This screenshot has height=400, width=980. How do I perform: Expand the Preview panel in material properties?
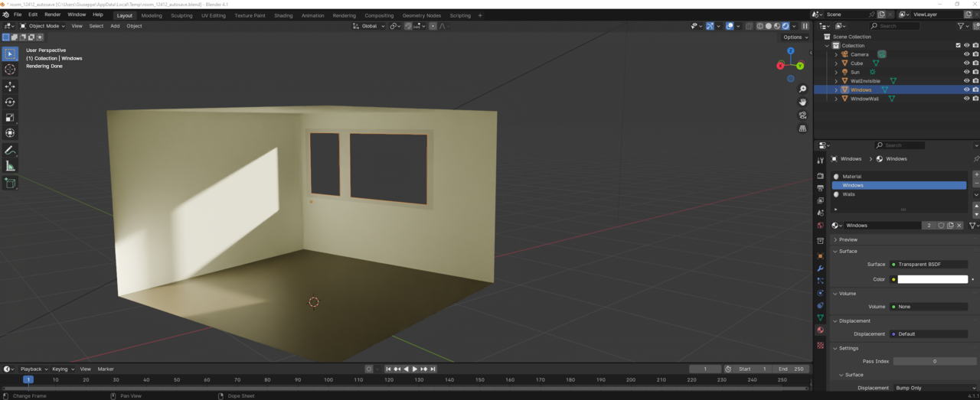point(848,239)
